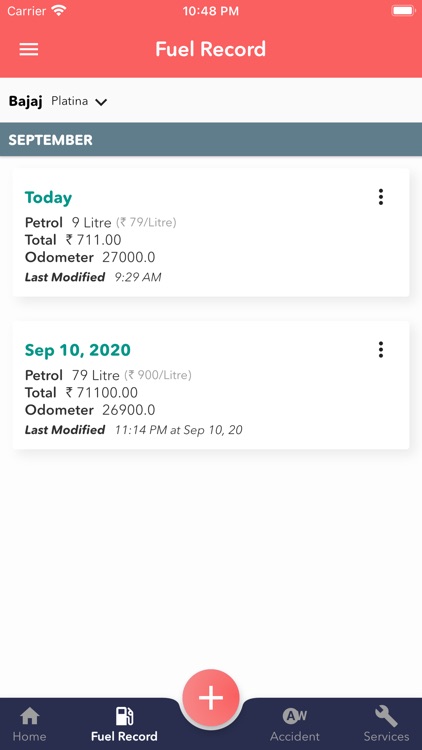Tap the Services wrench icon

click(x=386, y=717)
